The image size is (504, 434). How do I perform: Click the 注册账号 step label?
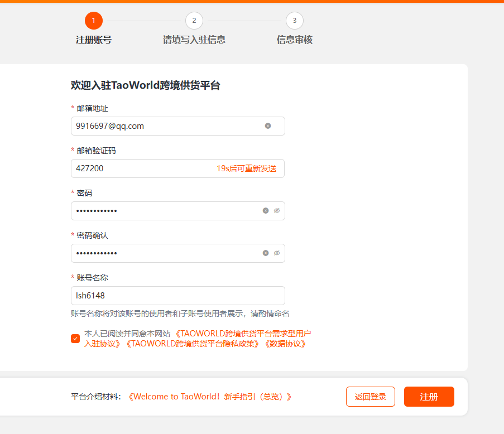[x=94, y=40]
